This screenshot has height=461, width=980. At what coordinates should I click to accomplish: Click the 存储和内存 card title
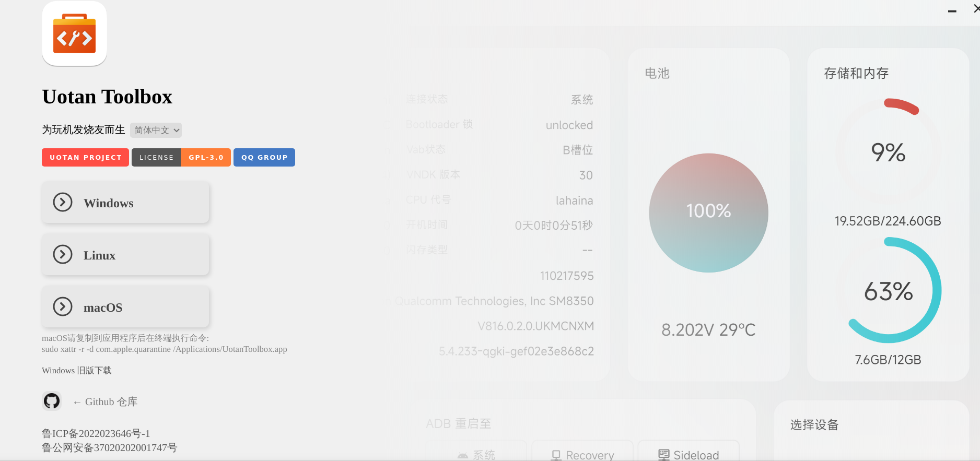pos(856,73)
